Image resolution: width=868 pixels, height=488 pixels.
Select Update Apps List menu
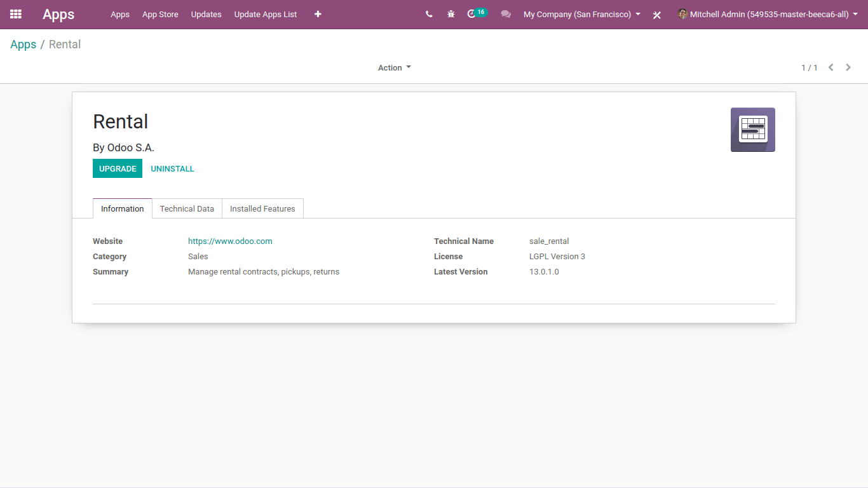pyautogui.click(x=266, y=14)
